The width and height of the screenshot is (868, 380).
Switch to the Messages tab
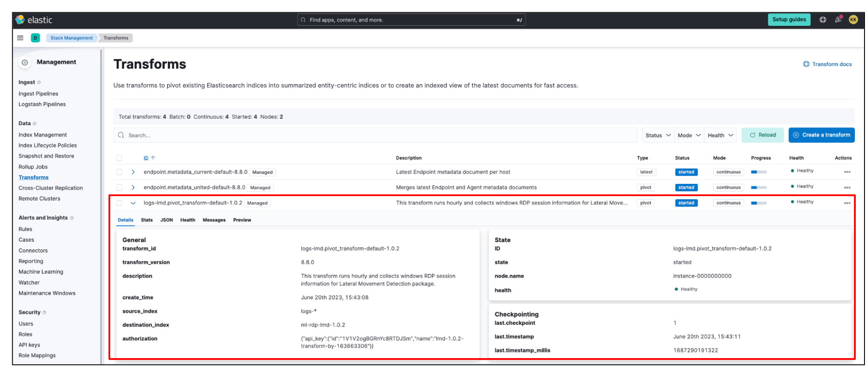pos(214,220)
